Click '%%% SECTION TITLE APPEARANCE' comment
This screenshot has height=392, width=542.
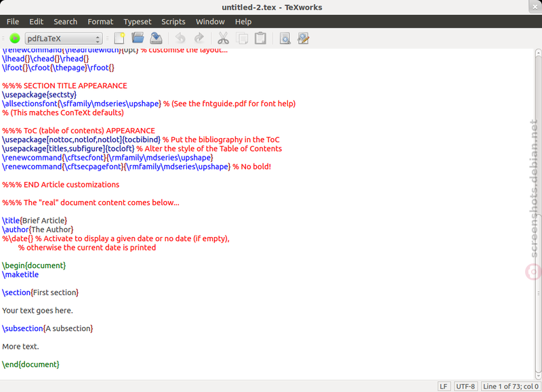click(x=64, y=86)
